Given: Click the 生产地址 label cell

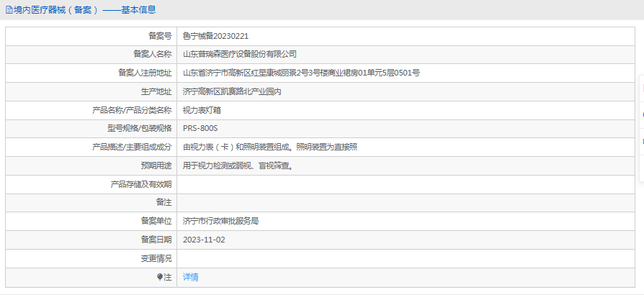Looking at the screenshot, I should tap(91, 91).
